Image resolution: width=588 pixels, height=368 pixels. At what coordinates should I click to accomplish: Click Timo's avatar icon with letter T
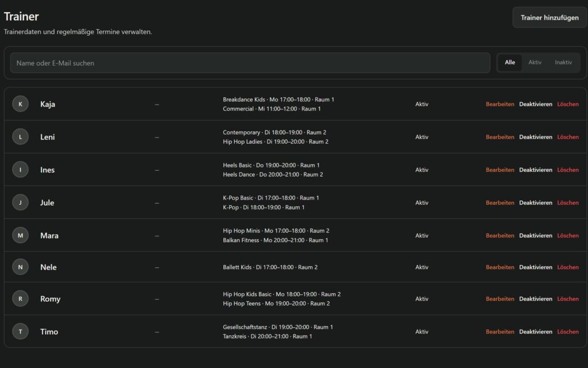20,332
